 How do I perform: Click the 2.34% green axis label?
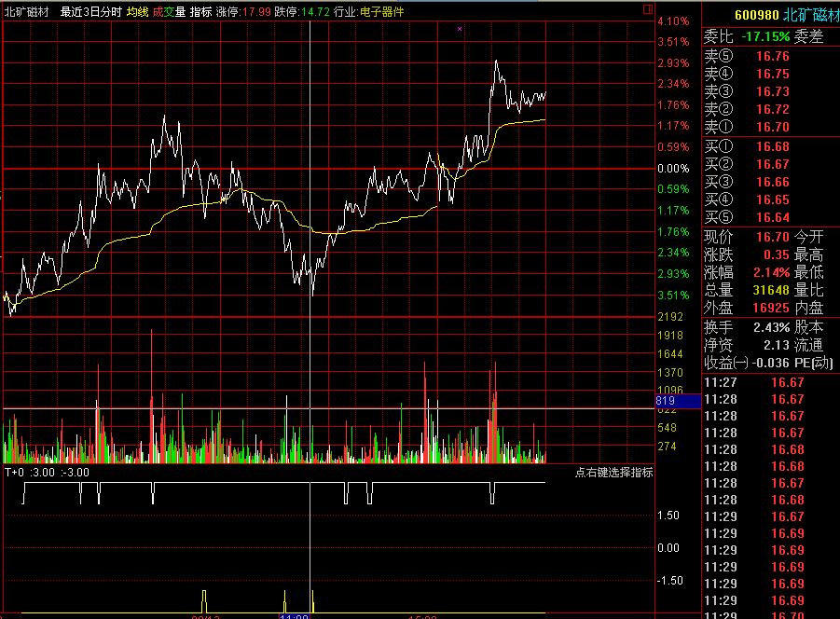673,253
